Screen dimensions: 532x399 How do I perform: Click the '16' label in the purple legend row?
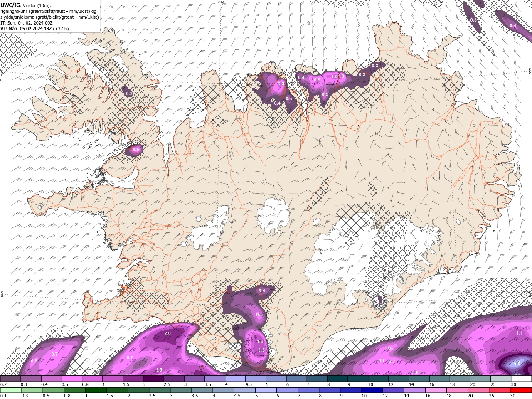(432, 384)
